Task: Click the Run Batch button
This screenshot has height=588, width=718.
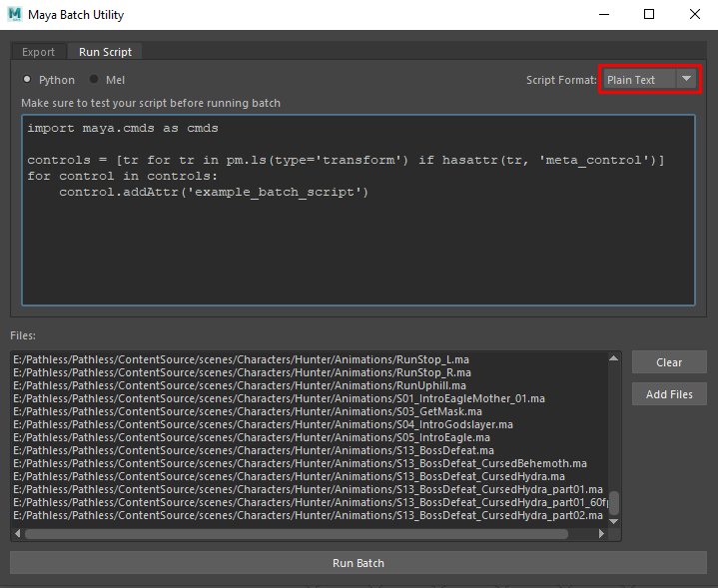Action: pyautogui.click(x=359, y=563)
